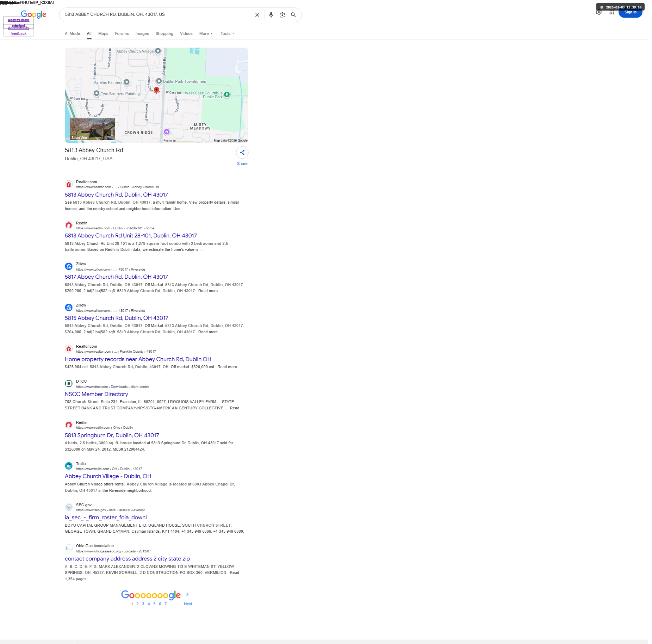Select the West Case Columbus Public Park marker

click(227, 94)
